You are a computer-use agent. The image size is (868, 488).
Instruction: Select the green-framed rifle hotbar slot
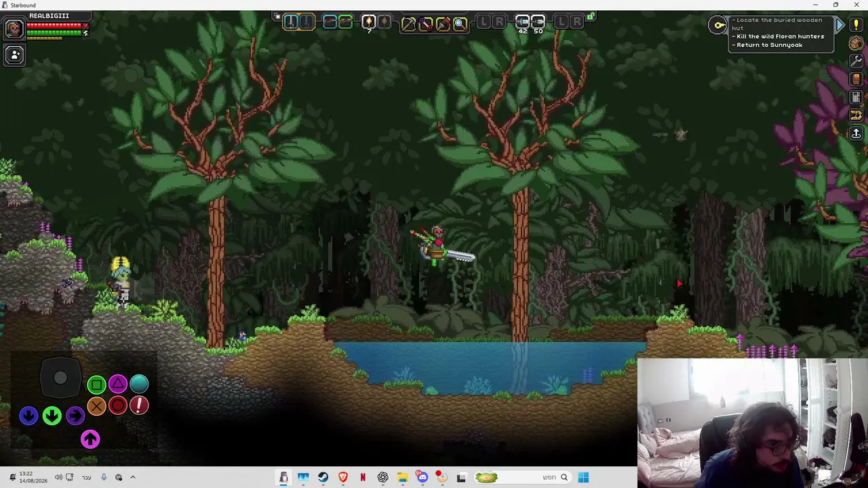click(x=345, y=22)
